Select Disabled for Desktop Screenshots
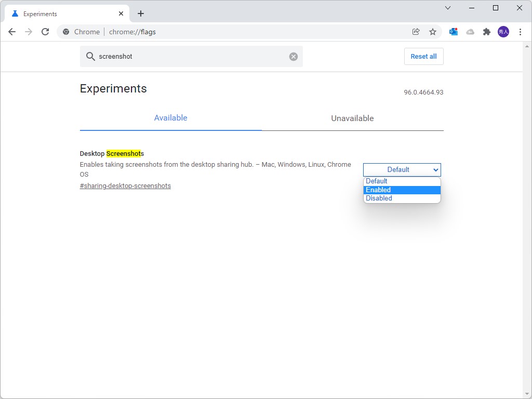This screenshot has width=532, height=399. [402, 198]
